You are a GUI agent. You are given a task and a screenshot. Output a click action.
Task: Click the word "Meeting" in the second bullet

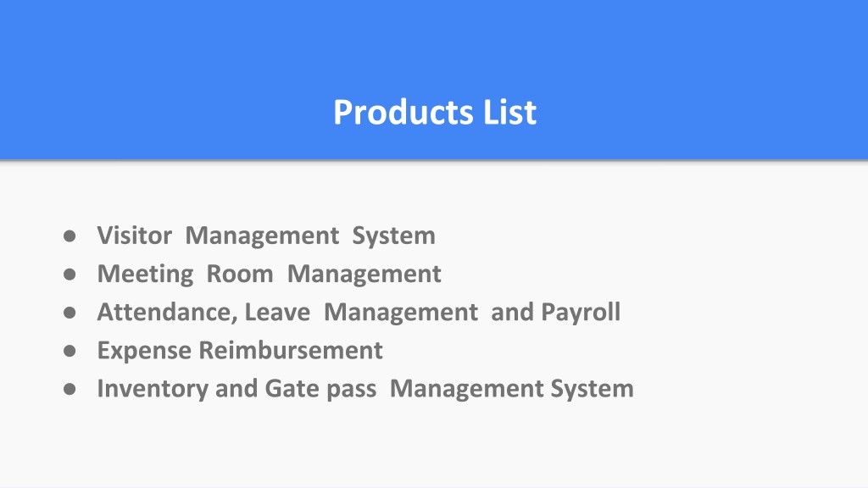[145, 275]
